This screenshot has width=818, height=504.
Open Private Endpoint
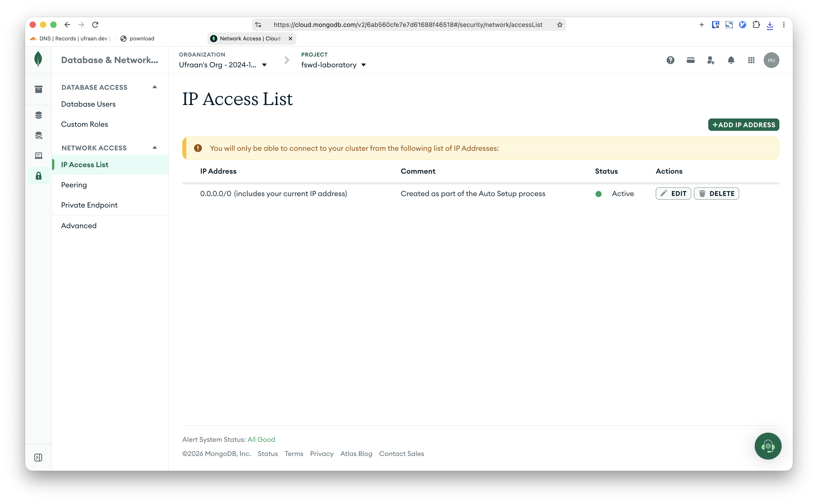(x=89, y=205)
